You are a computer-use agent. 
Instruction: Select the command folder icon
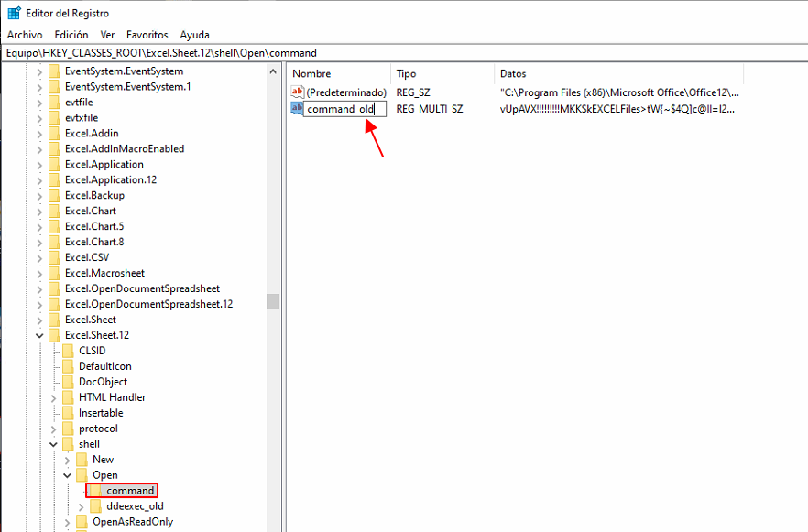[x=95, y=491]
